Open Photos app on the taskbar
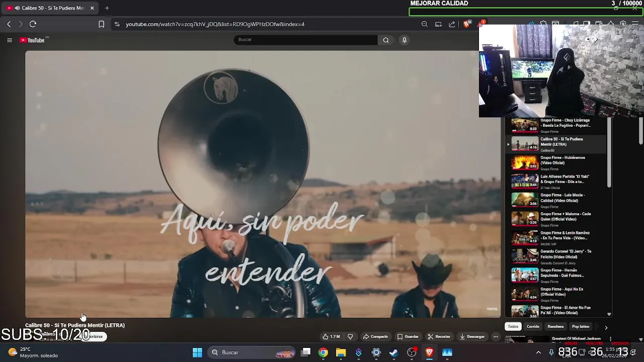Viewport: 644px width, 362px height. click(447, 352)
